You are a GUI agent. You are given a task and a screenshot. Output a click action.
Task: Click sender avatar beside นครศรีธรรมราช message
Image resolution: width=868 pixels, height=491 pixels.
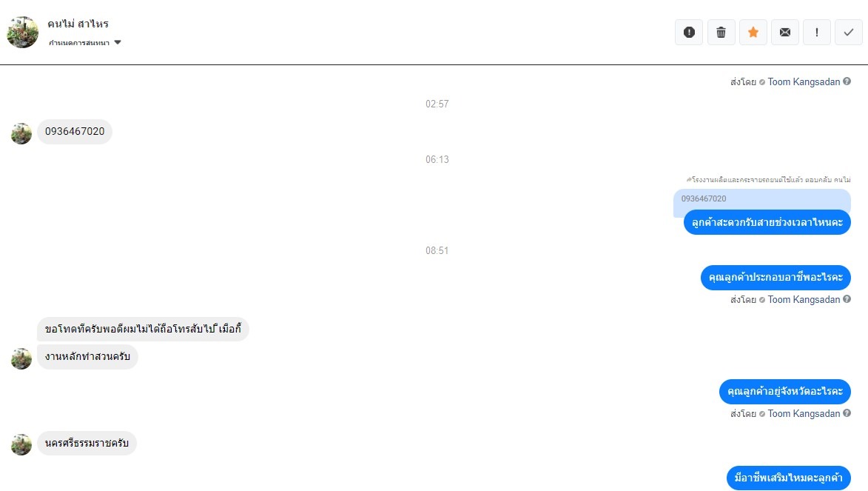pos(21,444)
